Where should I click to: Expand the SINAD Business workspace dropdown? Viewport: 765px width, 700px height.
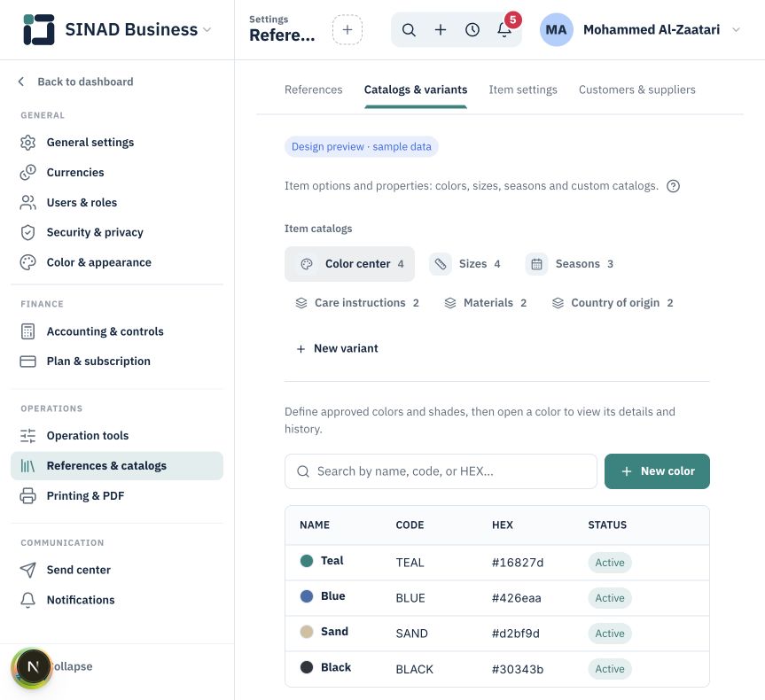pos(207,30)
